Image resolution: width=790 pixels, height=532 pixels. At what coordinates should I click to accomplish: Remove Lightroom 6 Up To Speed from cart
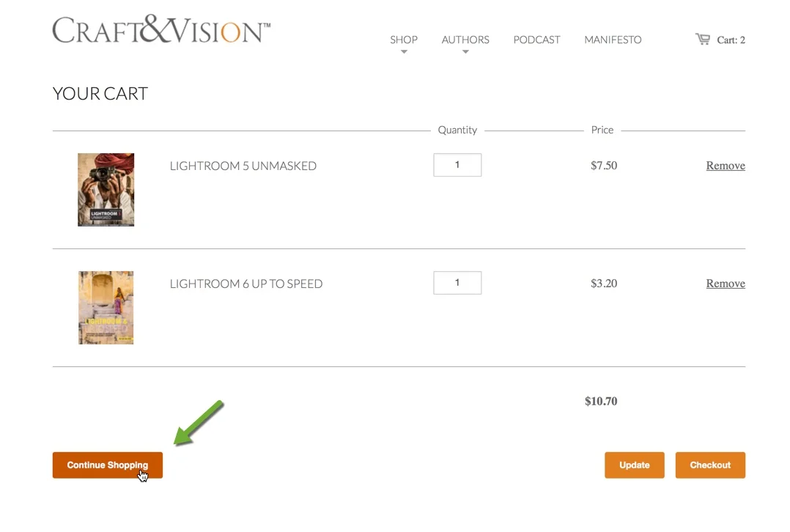(x=726, y=284)
